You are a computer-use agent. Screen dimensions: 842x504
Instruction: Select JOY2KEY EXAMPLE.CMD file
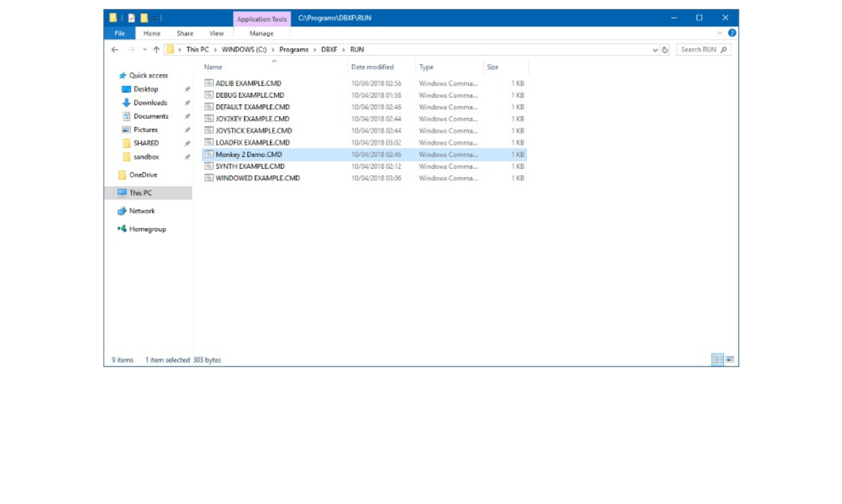click(364, 119)
